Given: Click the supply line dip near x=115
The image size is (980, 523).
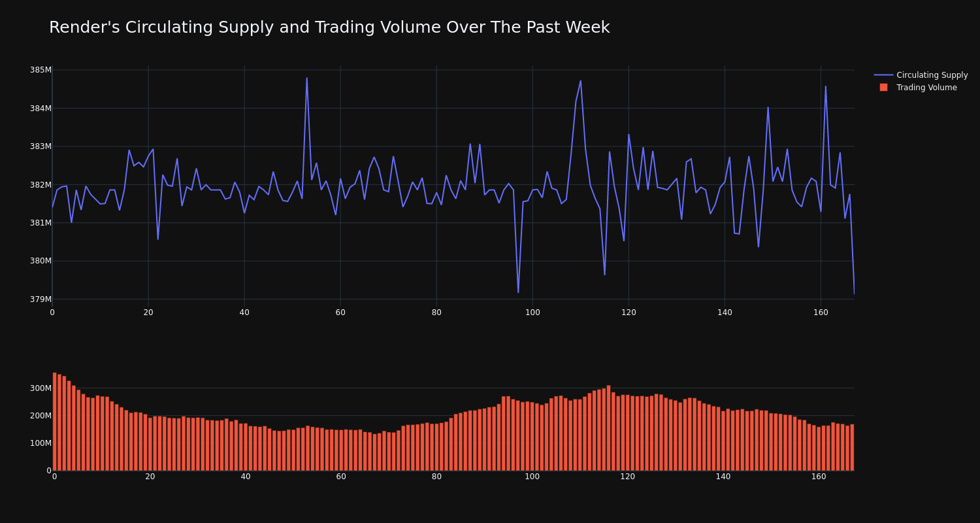Looking at the screenshot, I should pyautogui.click(x=604, y=274).
